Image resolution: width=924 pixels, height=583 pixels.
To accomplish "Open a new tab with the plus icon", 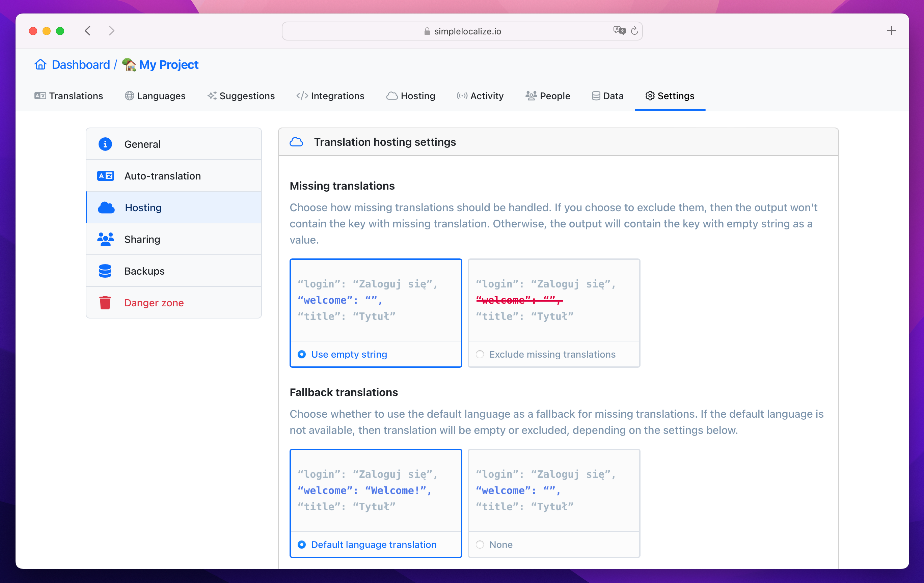I will pos(891,31).
